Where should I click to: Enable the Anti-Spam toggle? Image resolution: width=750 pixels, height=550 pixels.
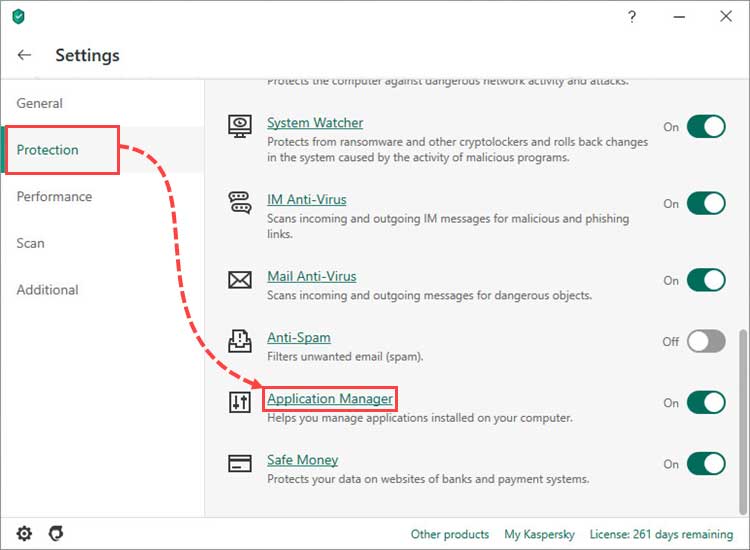[706, 341]
